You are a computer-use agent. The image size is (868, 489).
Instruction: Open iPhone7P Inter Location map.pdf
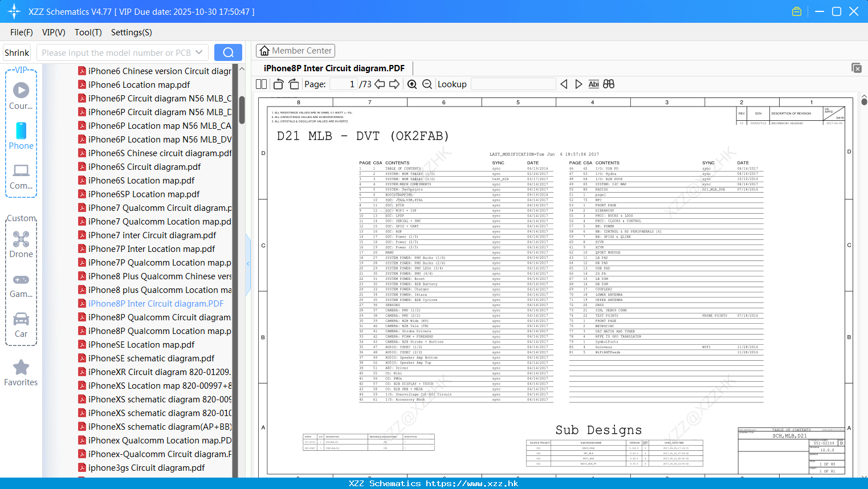coord(152,249)
